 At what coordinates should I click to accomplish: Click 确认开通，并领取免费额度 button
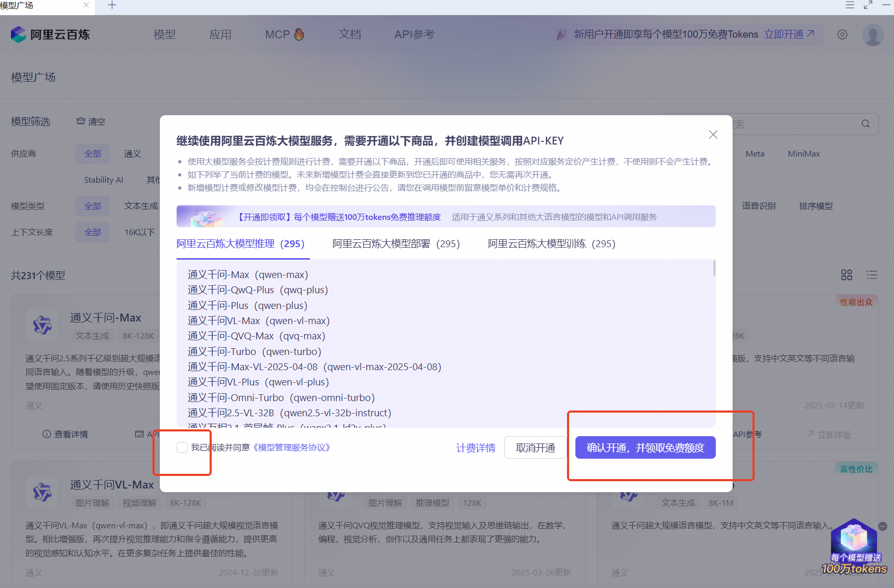[646, 448]
